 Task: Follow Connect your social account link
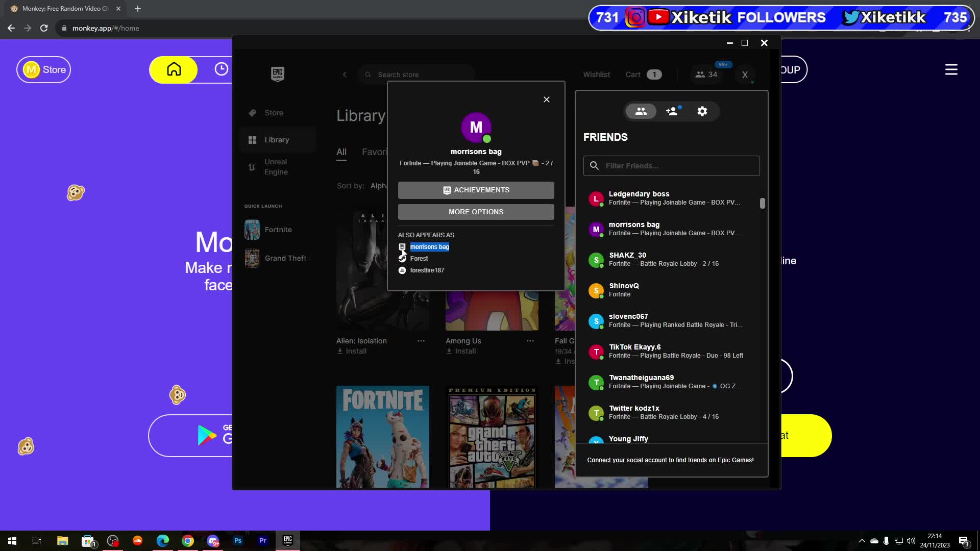(x=627, y=460)
